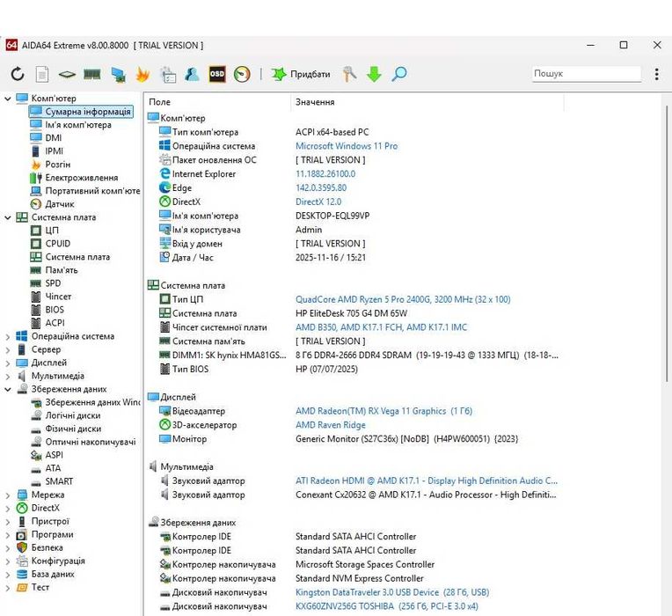Open the DMI tree item
Screen dimensions: 672x616
click(47, 137)
